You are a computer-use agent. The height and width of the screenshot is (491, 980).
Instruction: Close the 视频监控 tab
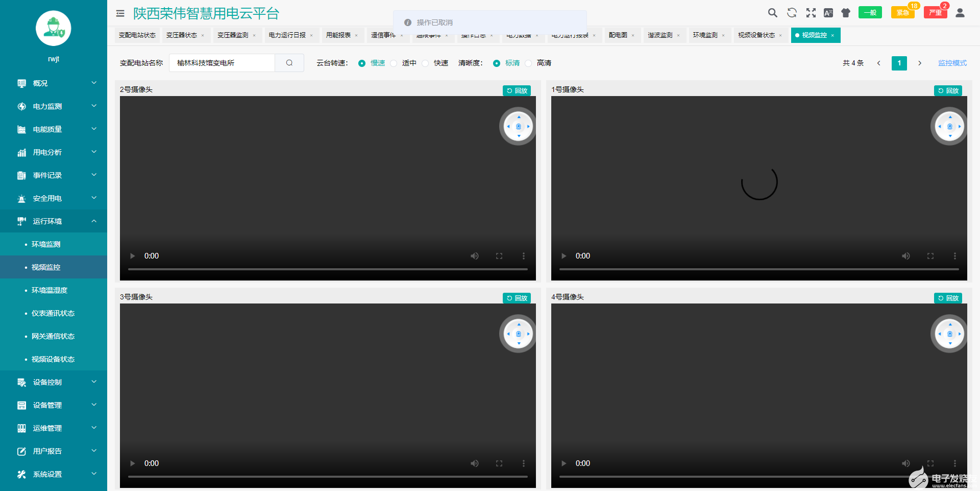coord(832,35)
